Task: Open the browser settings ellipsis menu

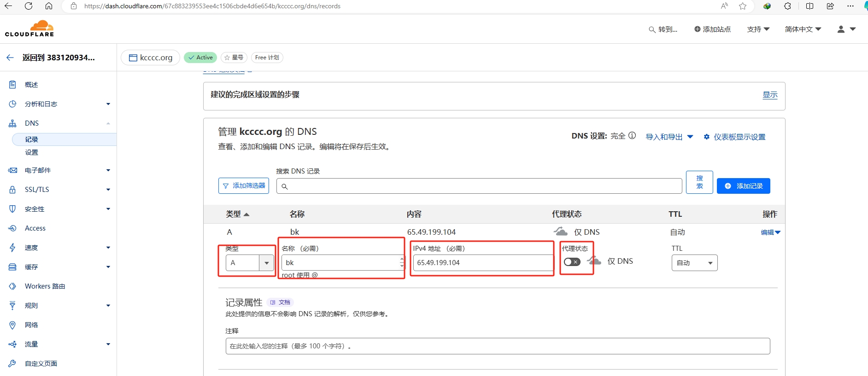Action: point(850,6)
